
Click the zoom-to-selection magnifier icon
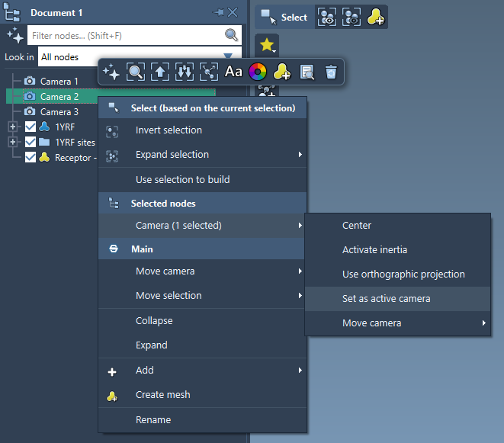pyautogui.click(x=136, y=72)
